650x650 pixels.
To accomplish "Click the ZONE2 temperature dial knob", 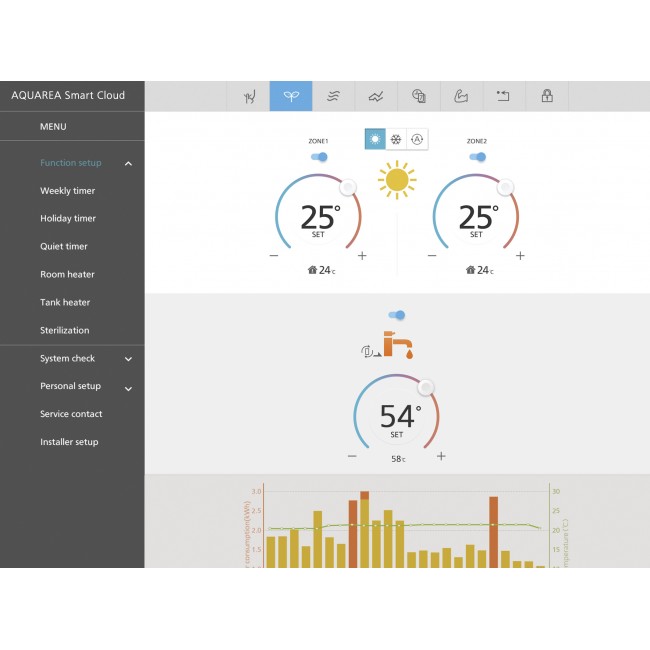I will click(x=506, y=187).
